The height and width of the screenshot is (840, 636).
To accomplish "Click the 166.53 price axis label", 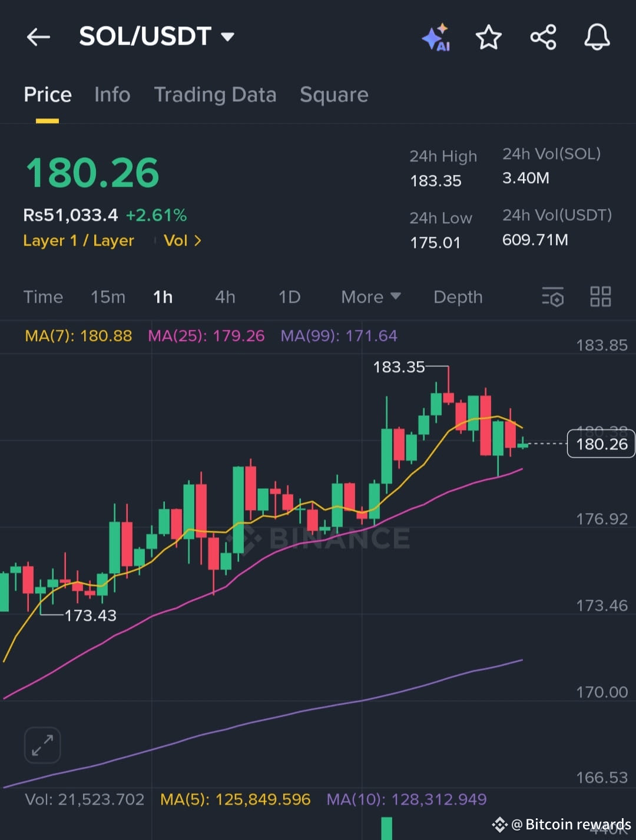I will coord(602,778).
